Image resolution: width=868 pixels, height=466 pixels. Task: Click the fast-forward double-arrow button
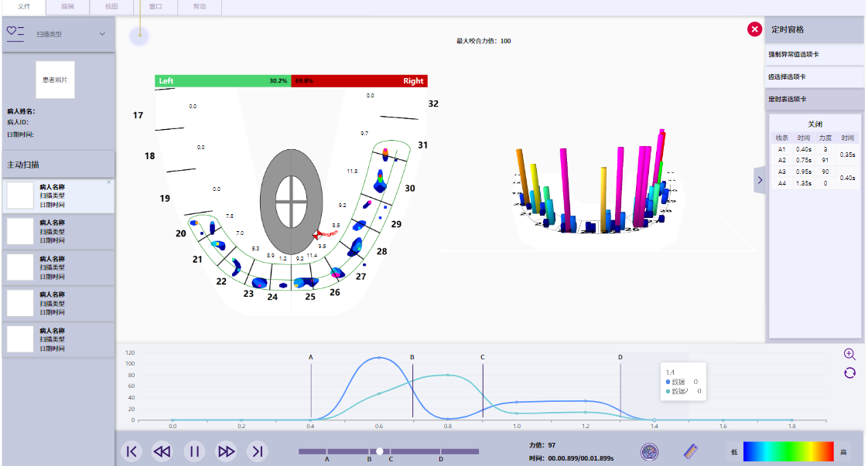point(226,451)
